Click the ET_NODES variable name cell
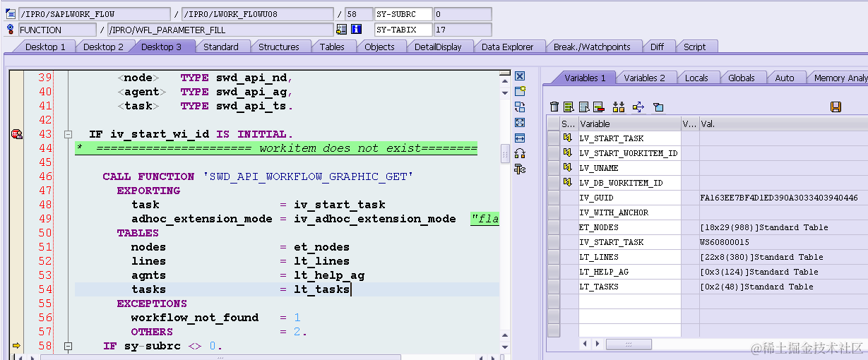The width and height of the screenshot is (868, 360). pos(629,227)
